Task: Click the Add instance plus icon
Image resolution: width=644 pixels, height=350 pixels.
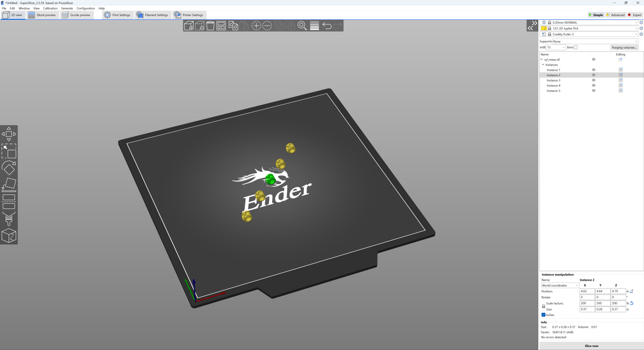Action: tap(256, 26)
